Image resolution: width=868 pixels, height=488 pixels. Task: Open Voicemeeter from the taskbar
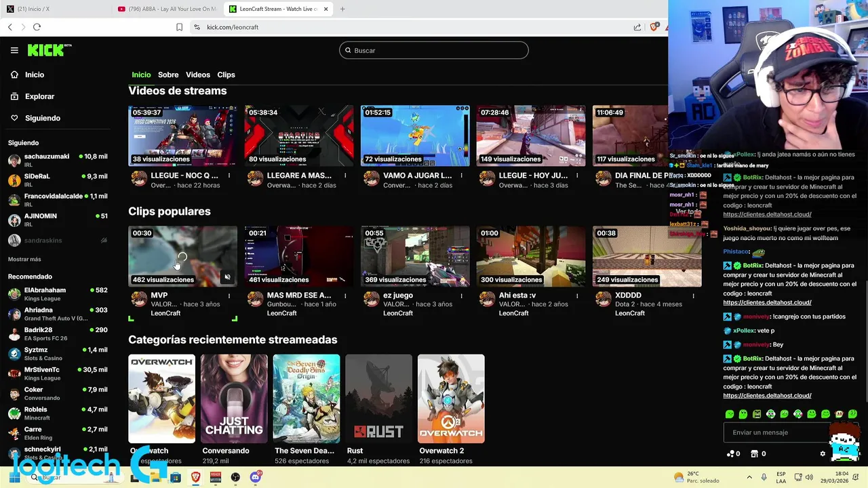pos(216,477)
